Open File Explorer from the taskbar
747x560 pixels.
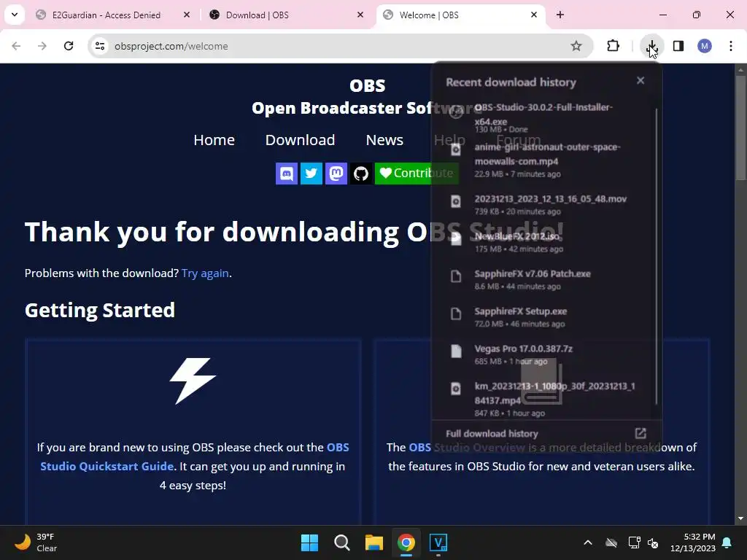(374, 542)
